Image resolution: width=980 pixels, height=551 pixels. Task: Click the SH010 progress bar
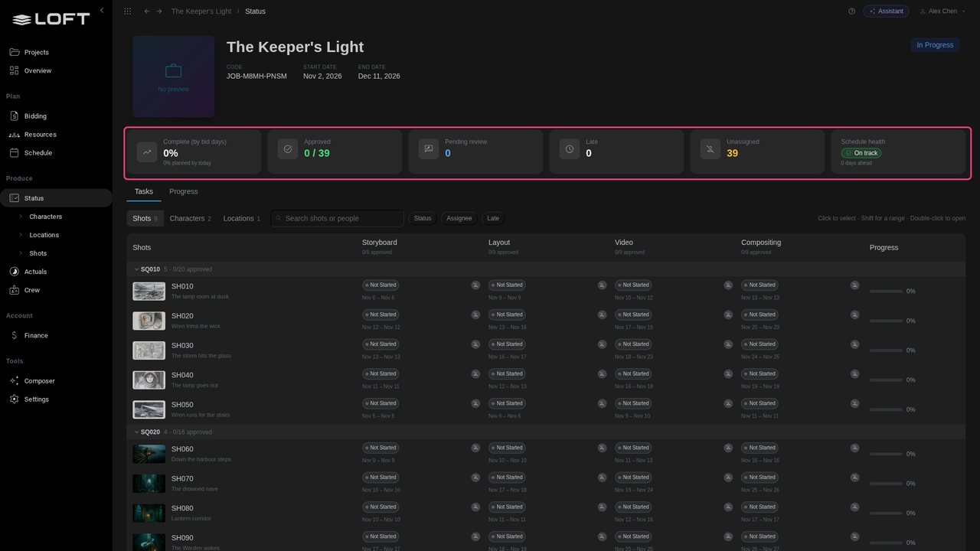pyautogui.click(x=886, y=292)
